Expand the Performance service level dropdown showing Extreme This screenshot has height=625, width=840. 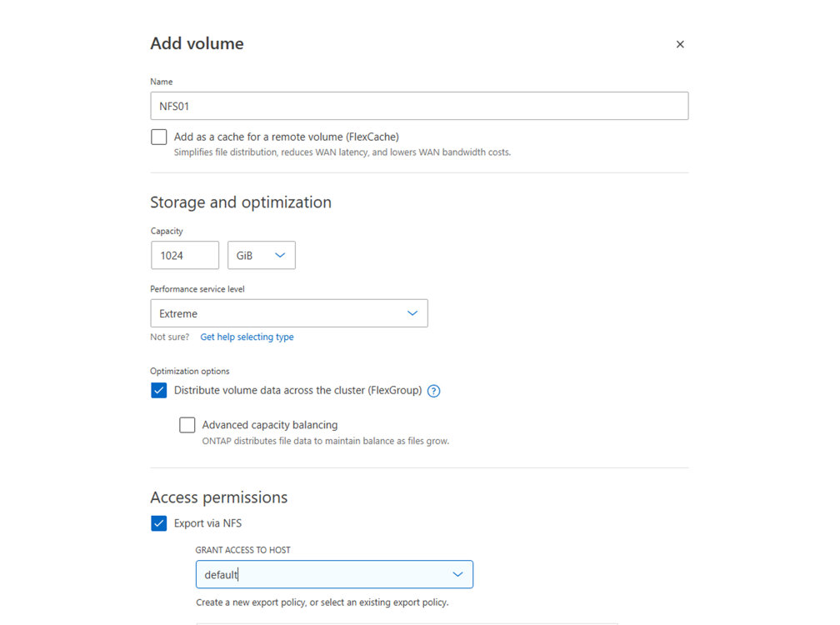tap(288, 313)
